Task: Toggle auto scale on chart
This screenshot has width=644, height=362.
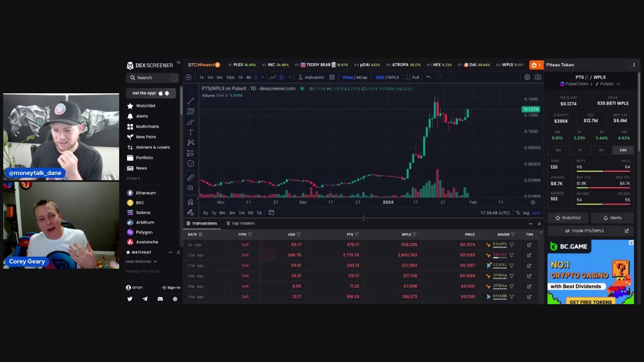Action: 536,213
